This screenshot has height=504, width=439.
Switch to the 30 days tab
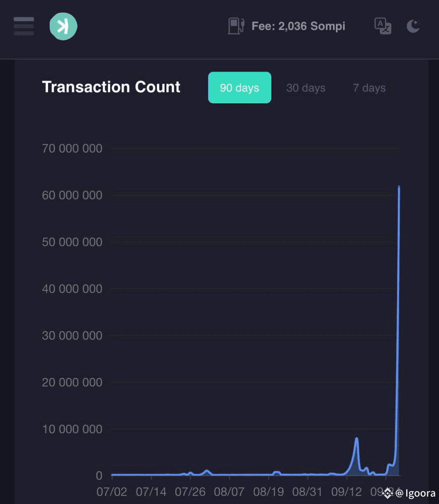(x=306, y=88)
